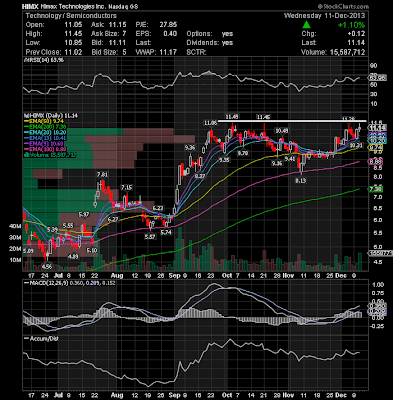Click the Accum/Dist indicator label
The image size is (393, 400).
[44, 338]
